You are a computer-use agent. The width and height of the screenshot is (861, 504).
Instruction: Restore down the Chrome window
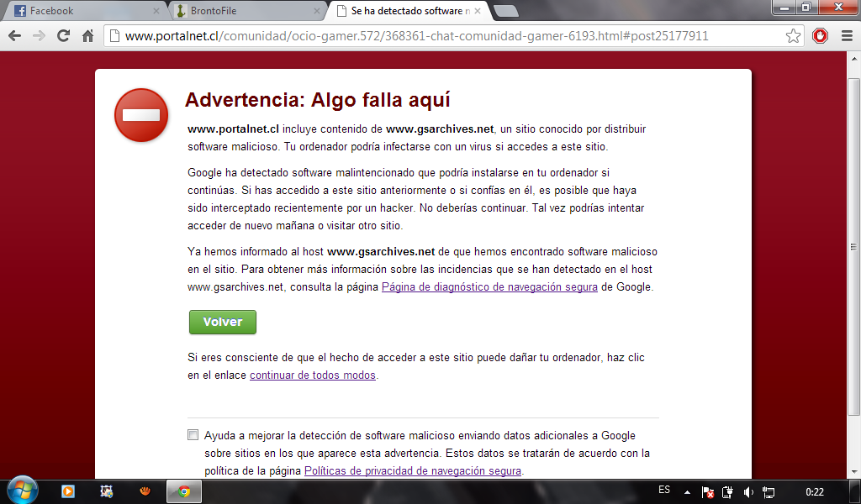tap(806, 7)
